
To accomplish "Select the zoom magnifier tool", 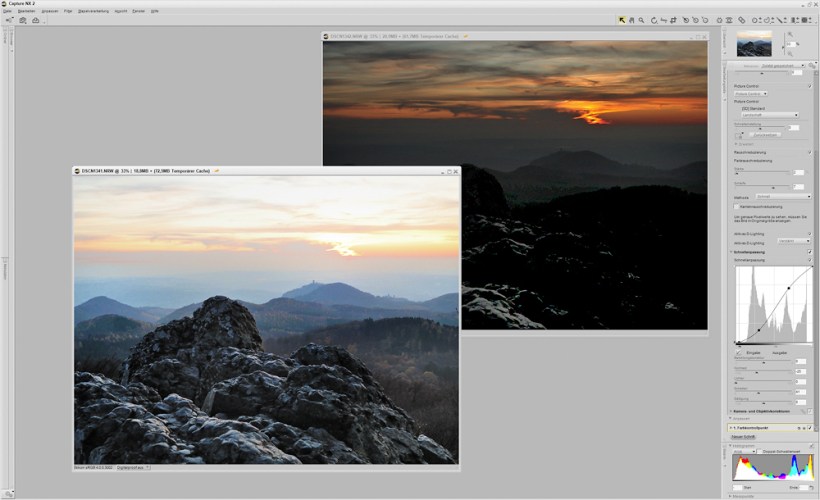I will (x=641, y=20).
